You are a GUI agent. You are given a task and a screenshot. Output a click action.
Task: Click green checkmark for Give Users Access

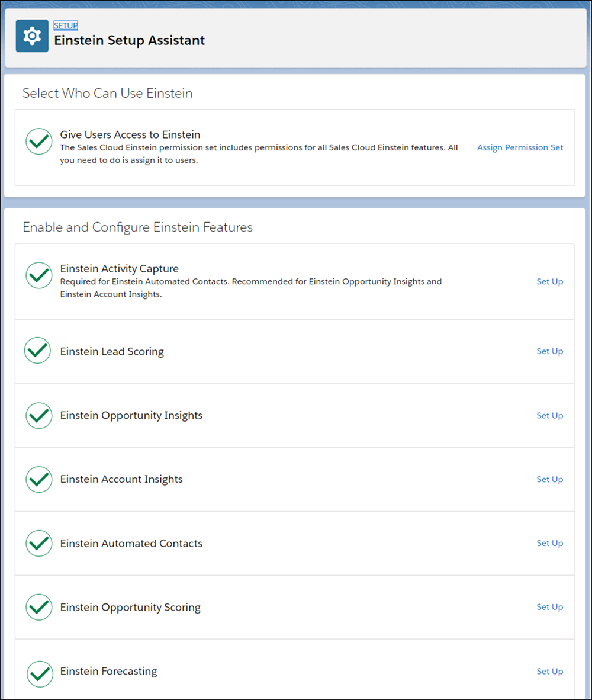pyautogui.click(x=39, y=141)
